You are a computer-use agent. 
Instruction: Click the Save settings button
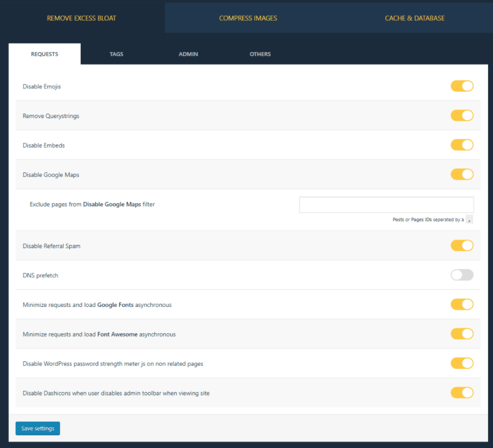click(37, 428)
